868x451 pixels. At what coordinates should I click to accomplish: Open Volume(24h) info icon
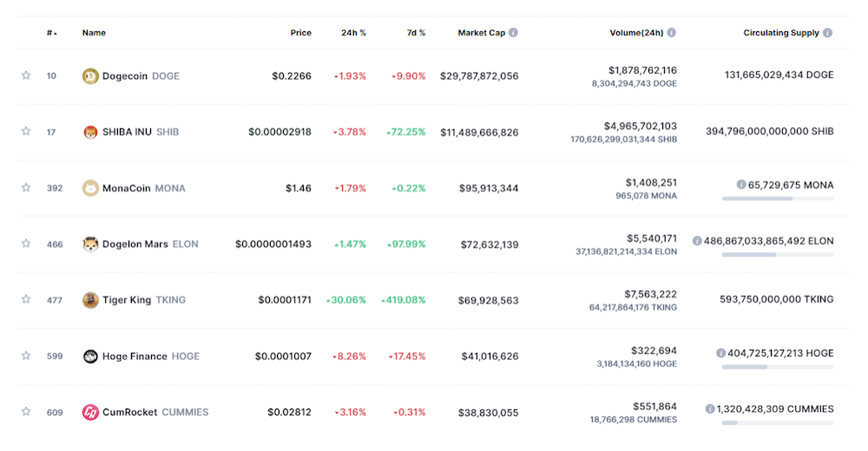click(672, 33)
